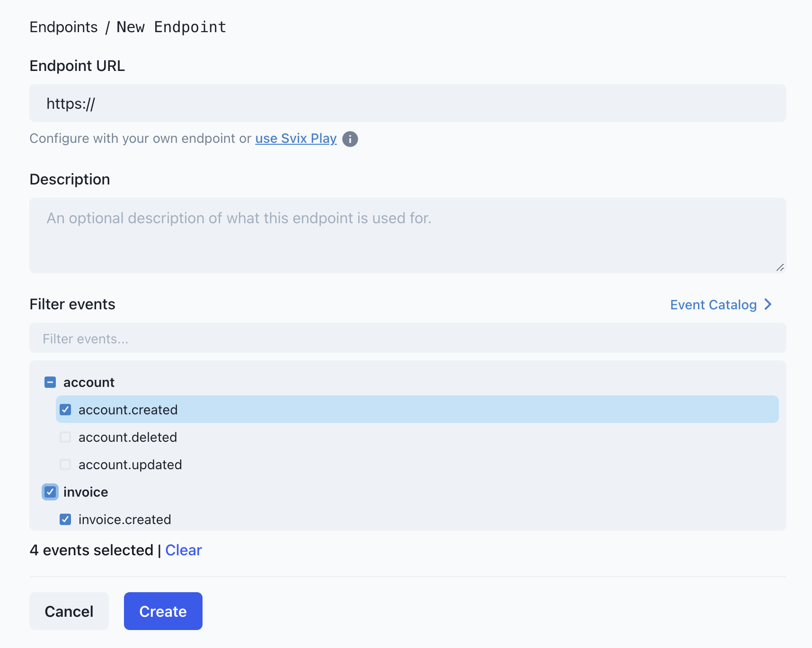Uncheck the invoice.created event

pos(65,519)
